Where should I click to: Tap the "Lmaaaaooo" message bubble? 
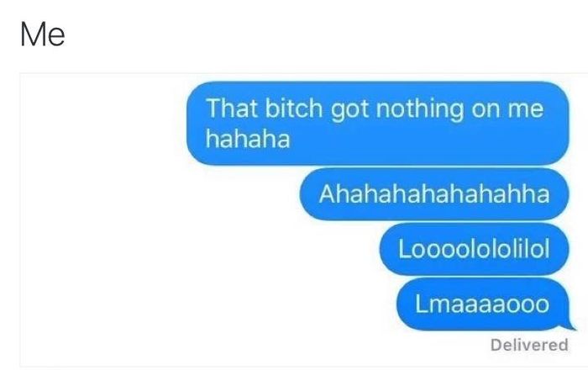483,304
